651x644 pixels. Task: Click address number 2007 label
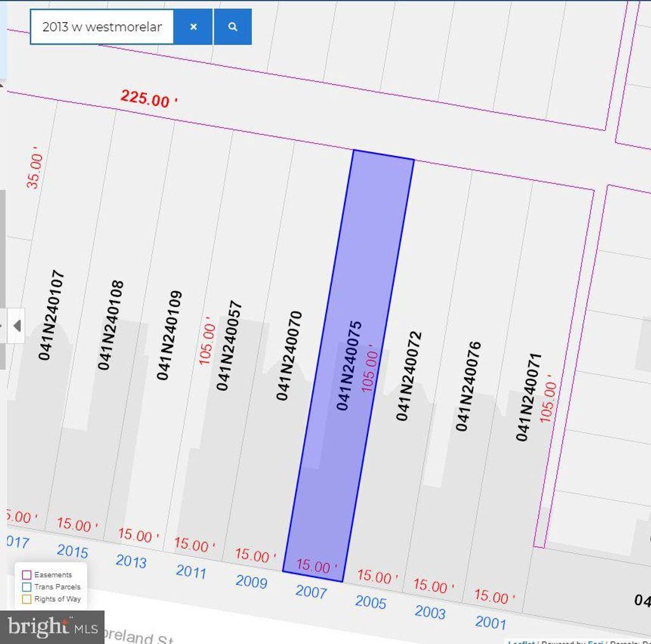[311, 592]
